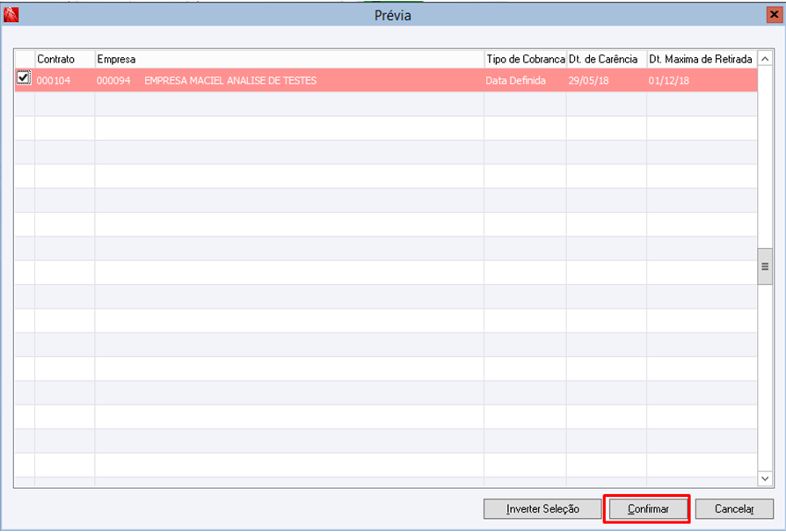Image resolution: width=786 pixels, height=532 pixels.
Task: Click the vertical scrollbar thumb
Action: [x=765, y=266]
